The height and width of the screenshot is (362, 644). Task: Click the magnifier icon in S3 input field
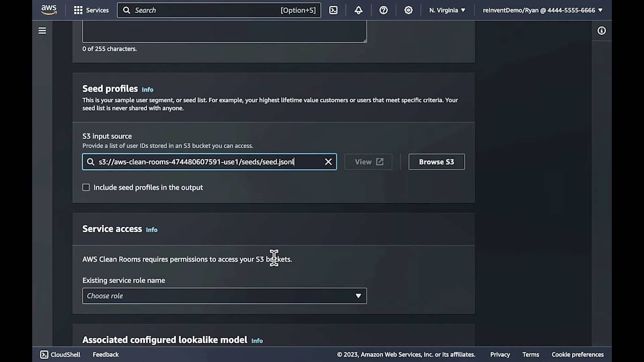click(x=91, y=162)
